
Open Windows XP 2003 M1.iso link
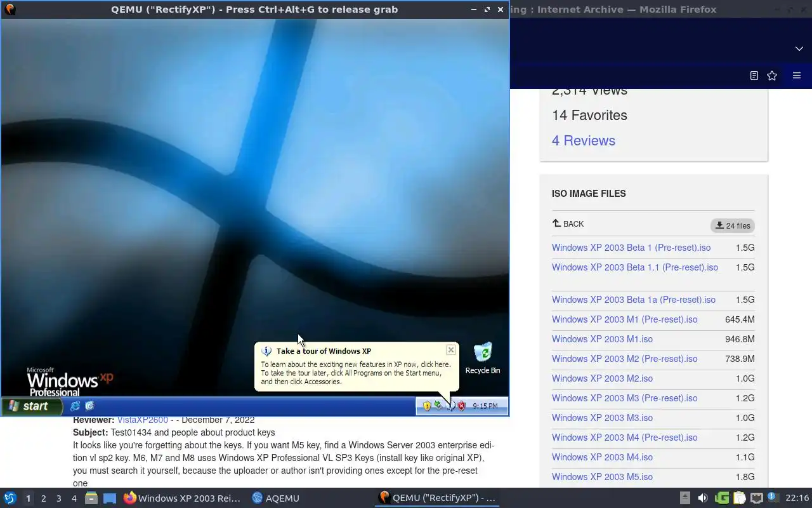tap(602, 339)
